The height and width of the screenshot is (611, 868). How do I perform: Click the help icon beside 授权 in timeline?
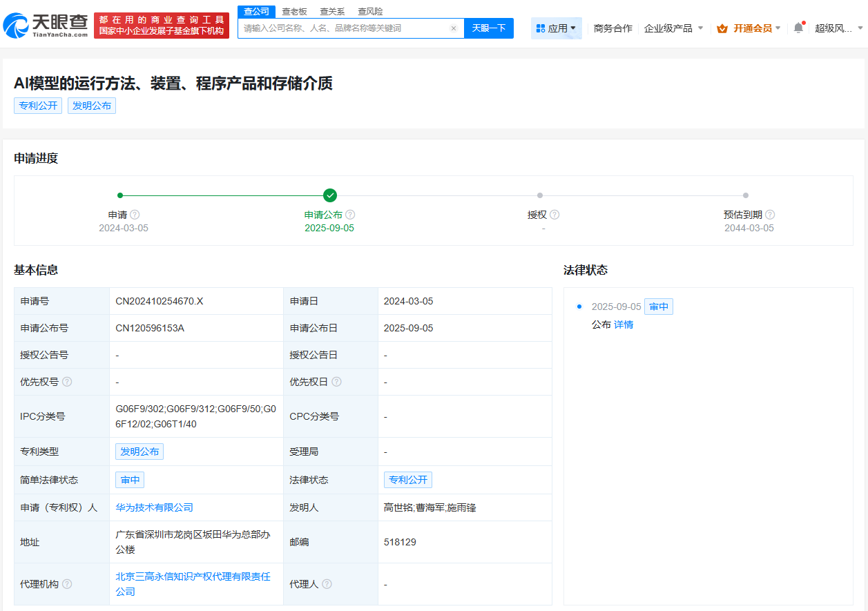pos(554,215)
